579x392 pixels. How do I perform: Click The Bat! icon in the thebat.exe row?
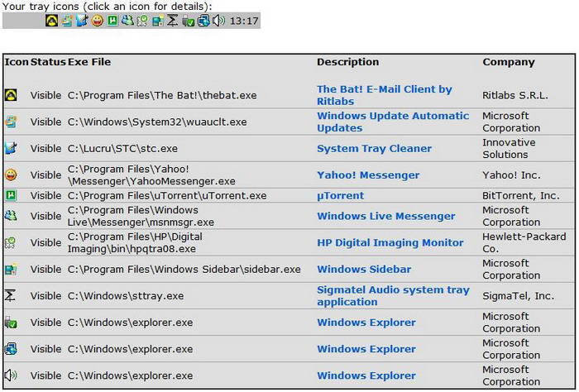click(x=11, y=95)
